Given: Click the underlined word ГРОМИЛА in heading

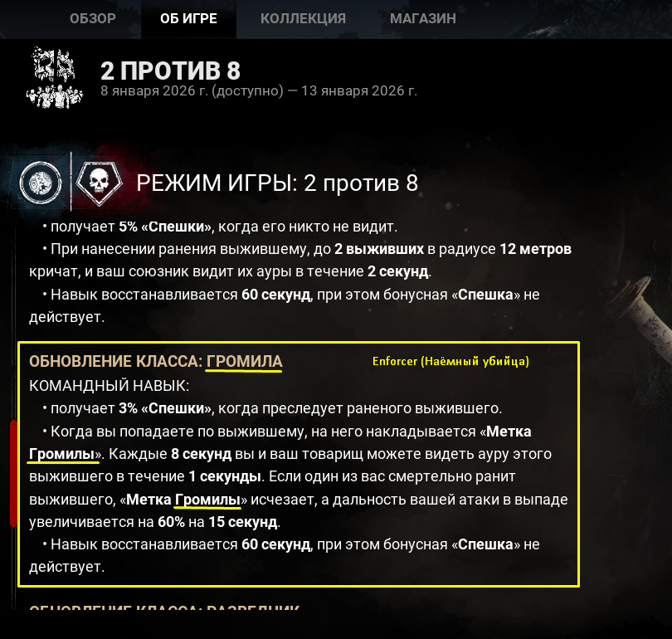Looking at the screenshot, I should pyautogui.click(x=244, y=361).
